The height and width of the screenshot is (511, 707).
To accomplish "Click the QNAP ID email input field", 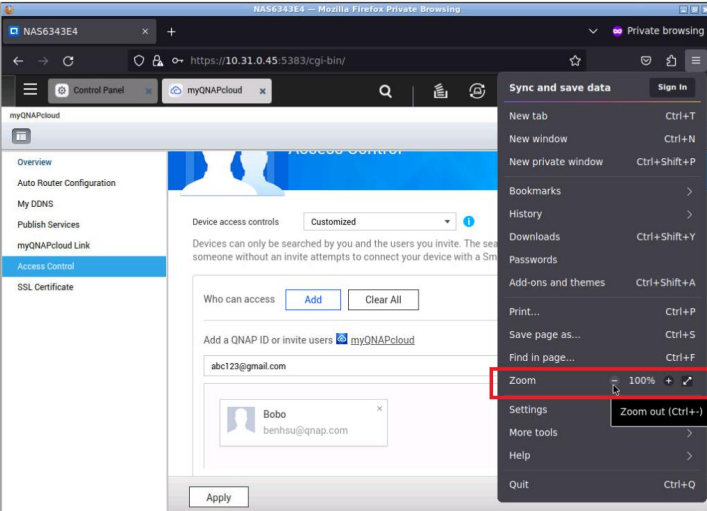I will 350,366.
